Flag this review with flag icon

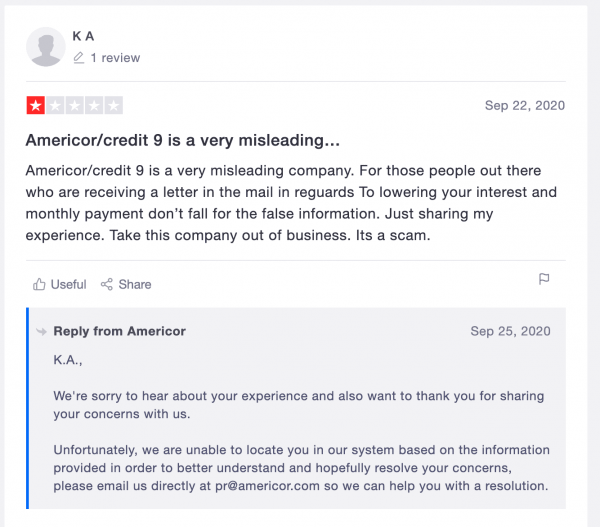coord(544,279)
